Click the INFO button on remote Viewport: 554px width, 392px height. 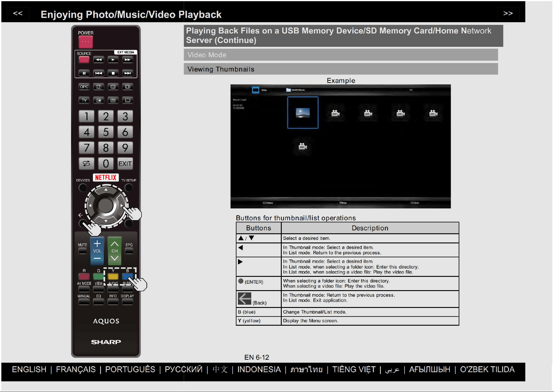pos(113,302)
